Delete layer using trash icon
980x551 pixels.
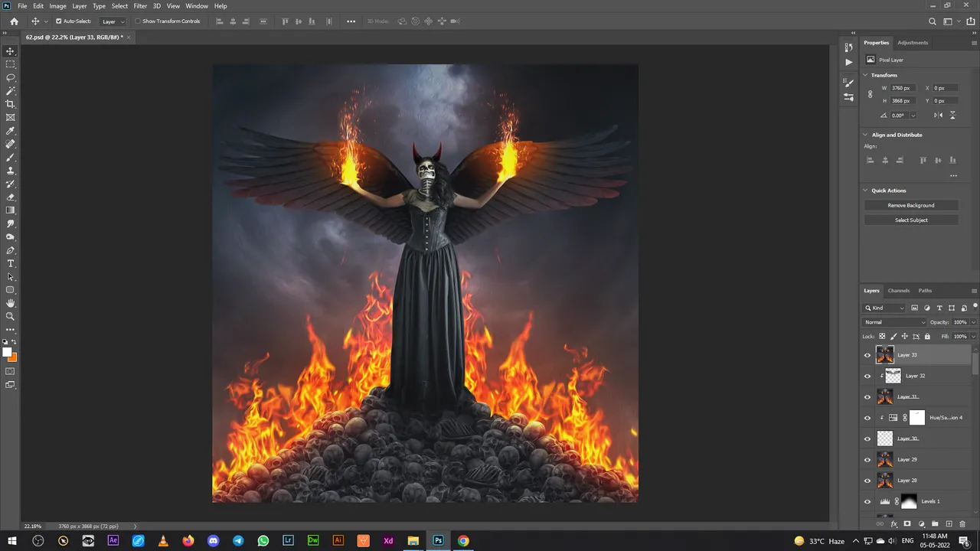click(x=962, y=524)
